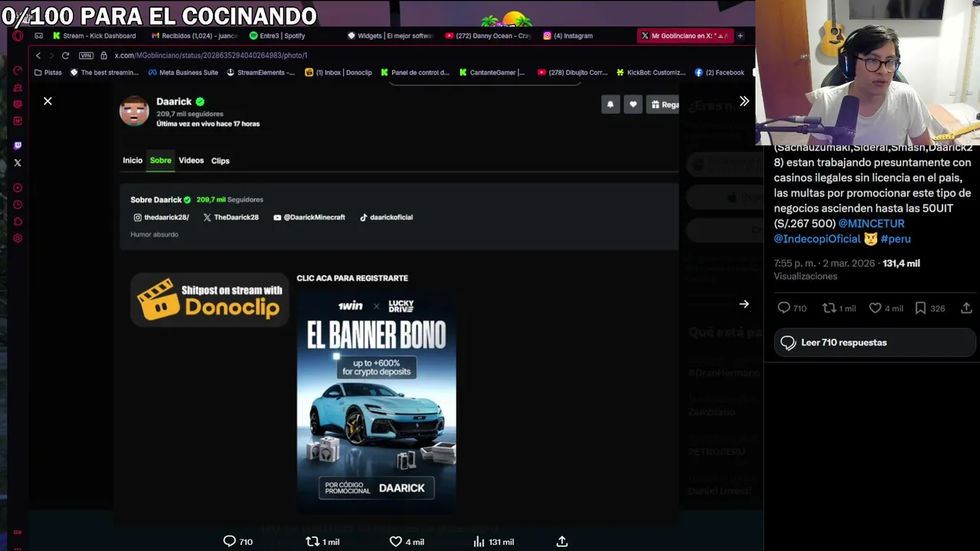Open Extensions cube icon in sidebar
This screenshot has height=551, width=980.
18,221
